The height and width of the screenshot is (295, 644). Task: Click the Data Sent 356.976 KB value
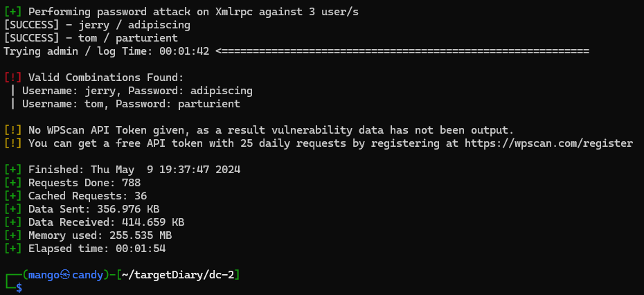[x=128, y=209]
